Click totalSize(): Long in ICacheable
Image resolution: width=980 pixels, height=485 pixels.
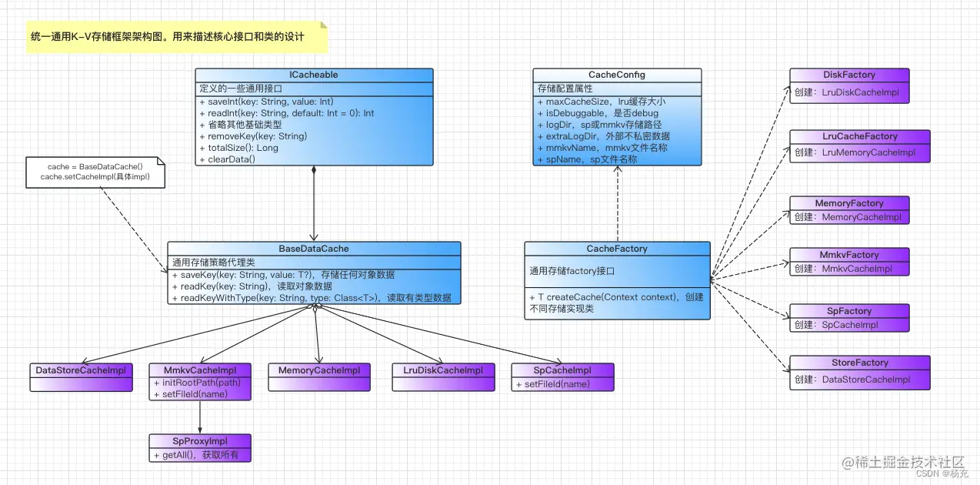tap(239, 148)
